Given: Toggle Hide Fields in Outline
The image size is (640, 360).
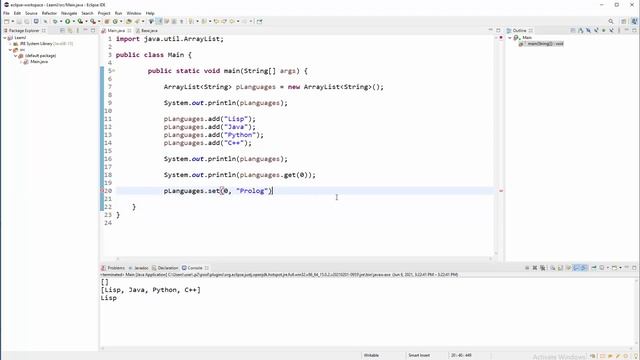Looking at the screenshot, I should pyautogui.click(x=588, y=31).
